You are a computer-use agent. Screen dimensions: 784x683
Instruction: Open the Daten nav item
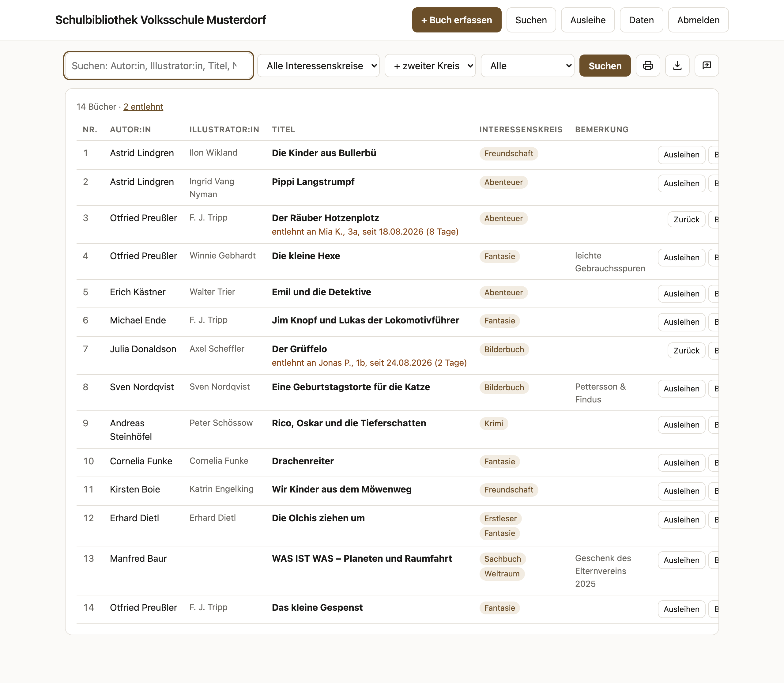(x=641, y=20)
